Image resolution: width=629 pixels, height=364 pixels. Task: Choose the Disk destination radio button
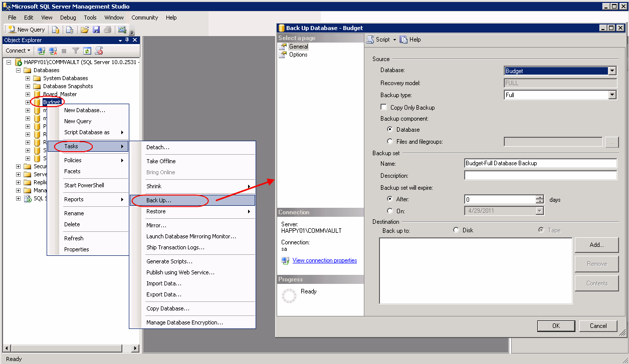(456, 230)
